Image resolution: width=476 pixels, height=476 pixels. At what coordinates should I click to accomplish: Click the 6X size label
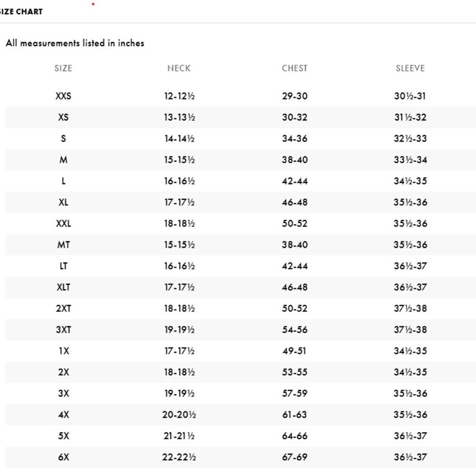[63, 457]
